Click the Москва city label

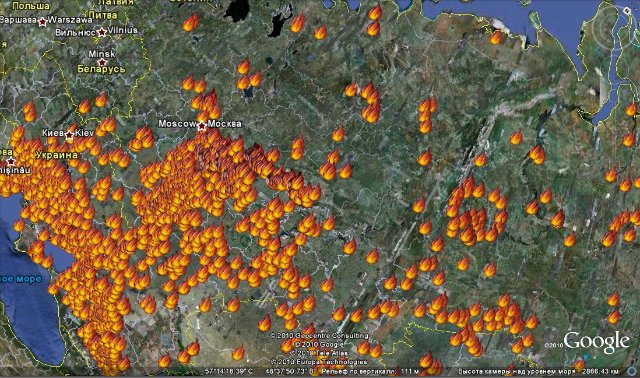224,124
